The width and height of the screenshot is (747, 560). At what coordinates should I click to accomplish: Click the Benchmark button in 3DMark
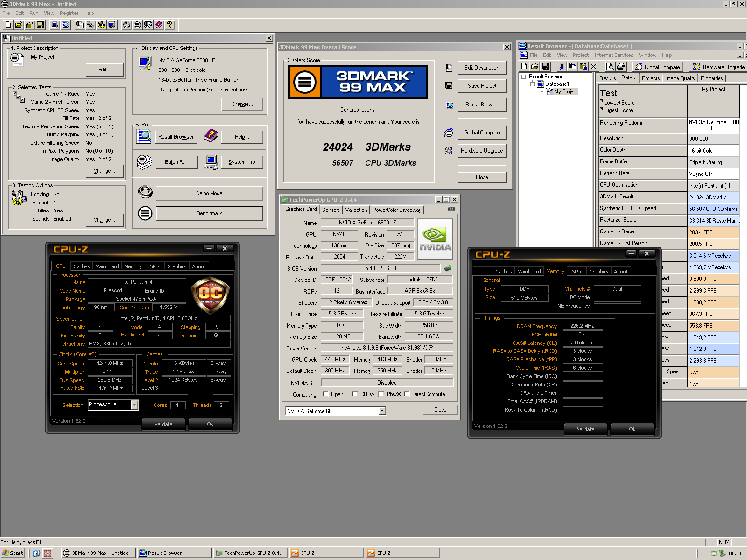point(209,213)
